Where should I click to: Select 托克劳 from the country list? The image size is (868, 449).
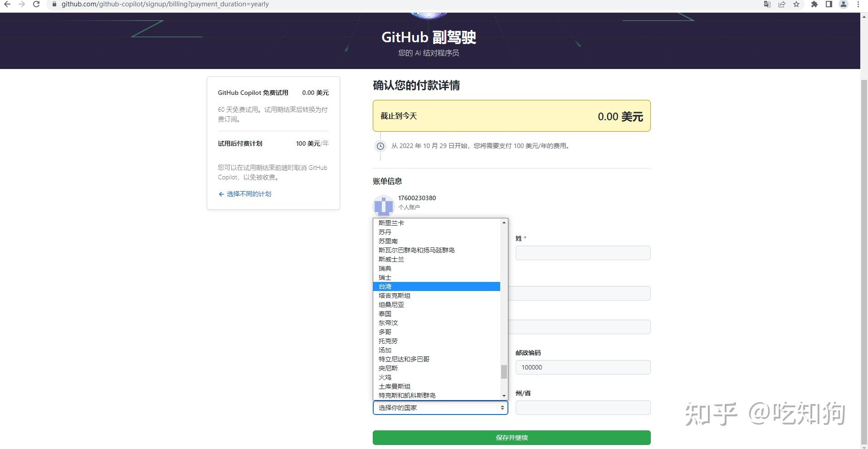click(437, 341)
